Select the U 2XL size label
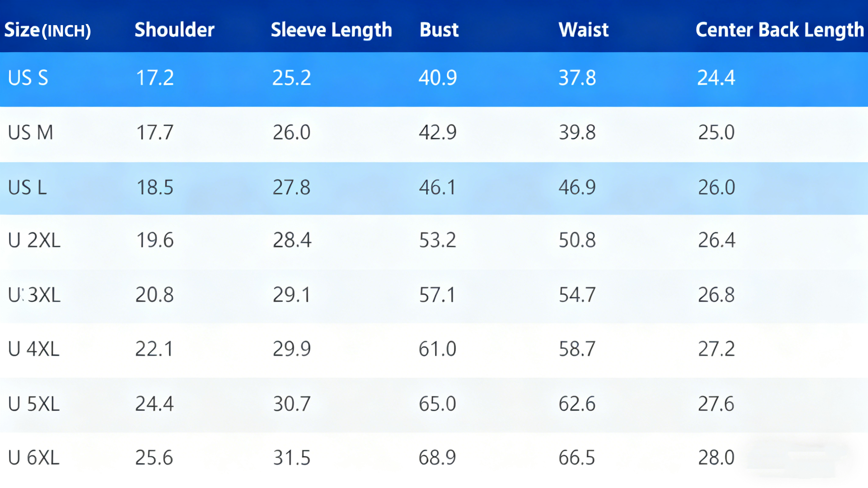The width and height of the screenshot is (868, 488). (x=34, y=241)
